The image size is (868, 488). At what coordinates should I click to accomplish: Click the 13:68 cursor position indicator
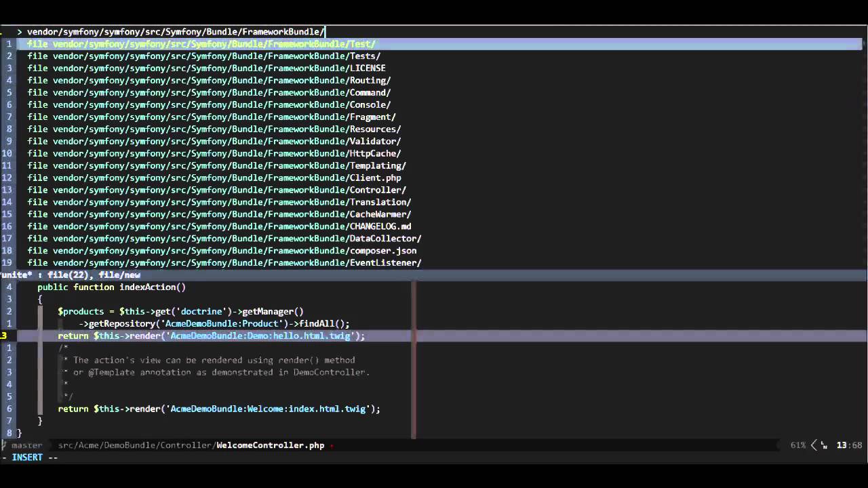tap(849, 445)
